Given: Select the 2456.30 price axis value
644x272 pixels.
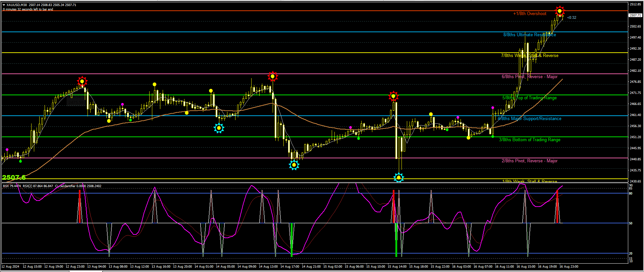Looking at the screenshot, I should click(x=635, y=126).
